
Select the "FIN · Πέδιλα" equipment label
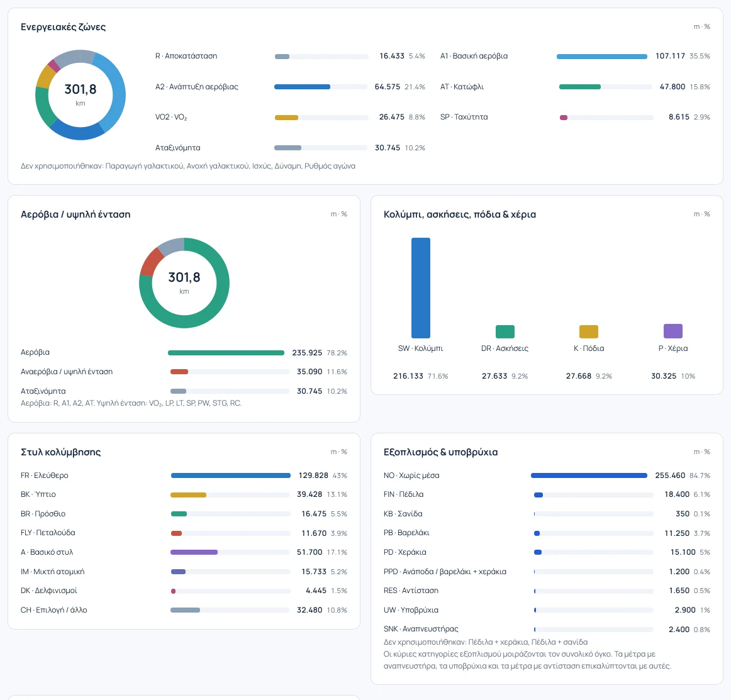pyautogui.click(x=403, y=494)
